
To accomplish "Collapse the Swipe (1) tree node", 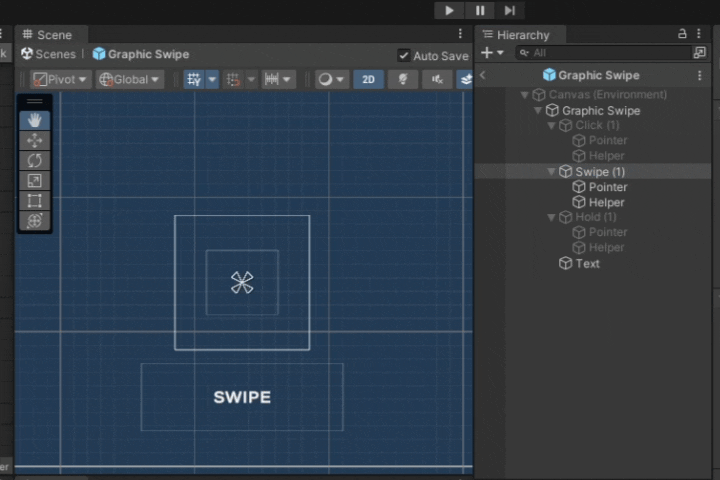I will pyautogui.click(x=552, y=172).
